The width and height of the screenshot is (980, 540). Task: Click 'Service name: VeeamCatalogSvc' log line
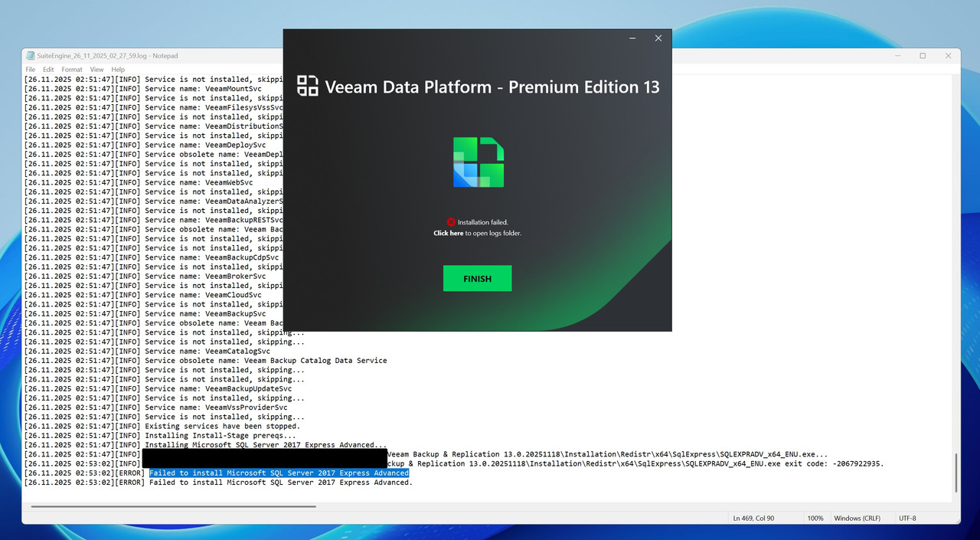[x=148, y=352]
